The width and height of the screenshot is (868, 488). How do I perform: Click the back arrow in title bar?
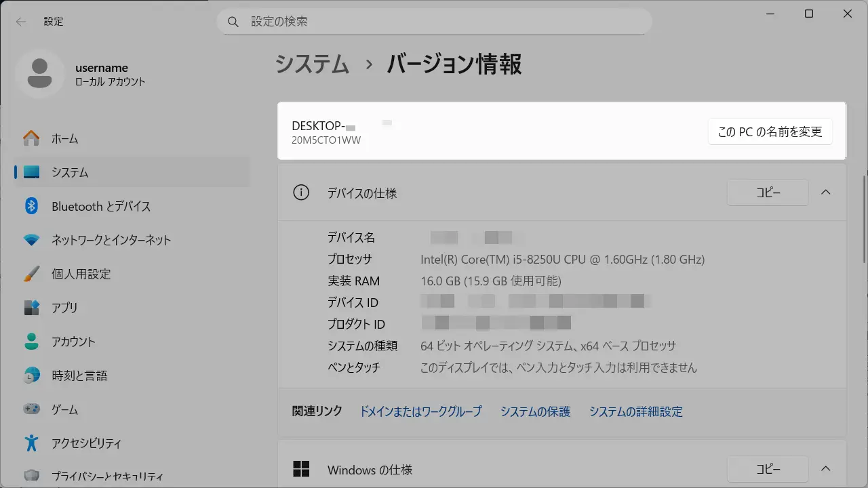click(21, 22)
